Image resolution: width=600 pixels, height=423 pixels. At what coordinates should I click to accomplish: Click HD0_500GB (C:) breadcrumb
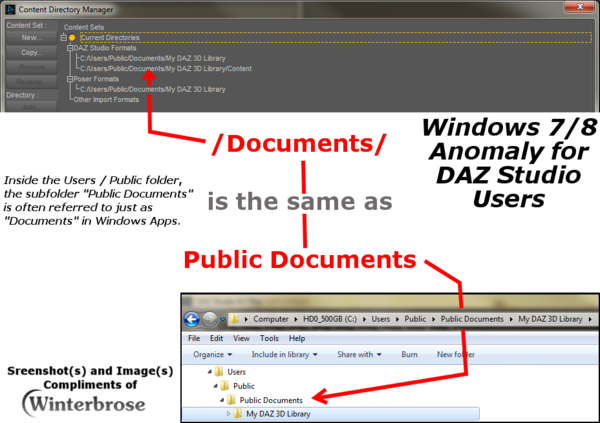tap(330, 319)
